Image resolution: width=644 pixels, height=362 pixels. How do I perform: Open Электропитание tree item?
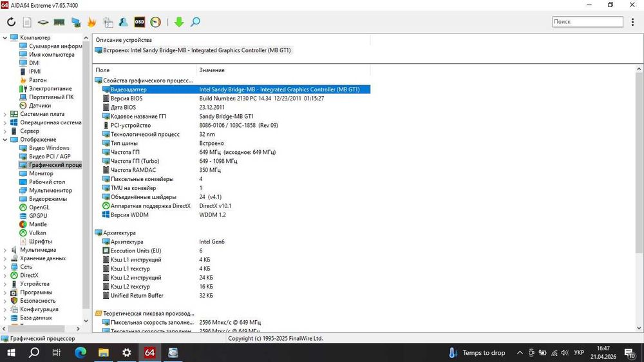click(x=50, y=89)
